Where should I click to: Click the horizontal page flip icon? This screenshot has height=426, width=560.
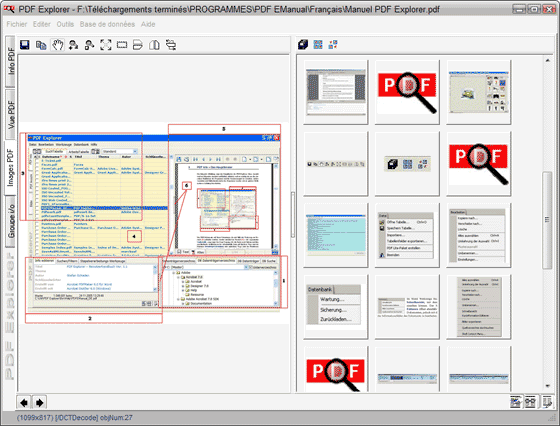tap(138, 45)
